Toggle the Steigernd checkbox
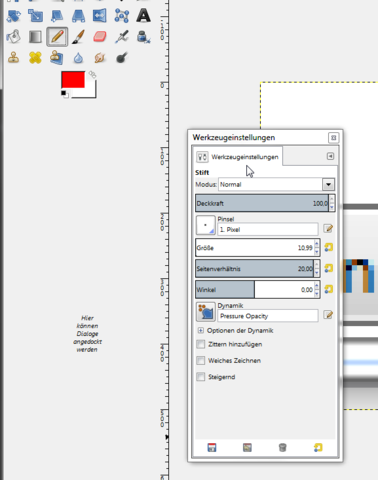The image size is (378, 480). [201, 377]
